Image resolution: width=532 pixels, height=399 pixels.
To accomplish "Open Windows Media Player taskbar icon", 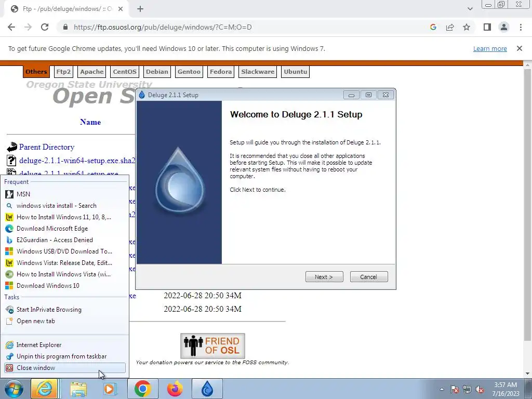I will pos(110,389).
